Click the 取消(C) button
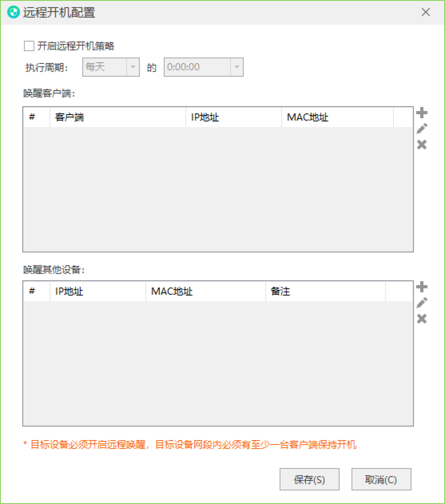This screenshot has height=504, width=445. pyautogui.click(x=381, y=479)
